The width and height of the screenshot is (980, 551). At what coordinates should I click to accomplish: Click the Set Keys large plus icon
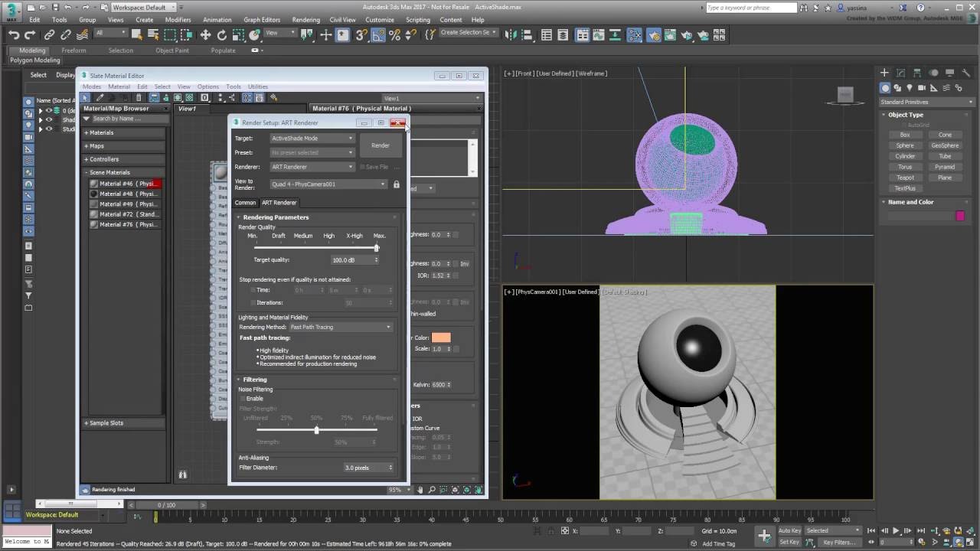click(764, 536)
